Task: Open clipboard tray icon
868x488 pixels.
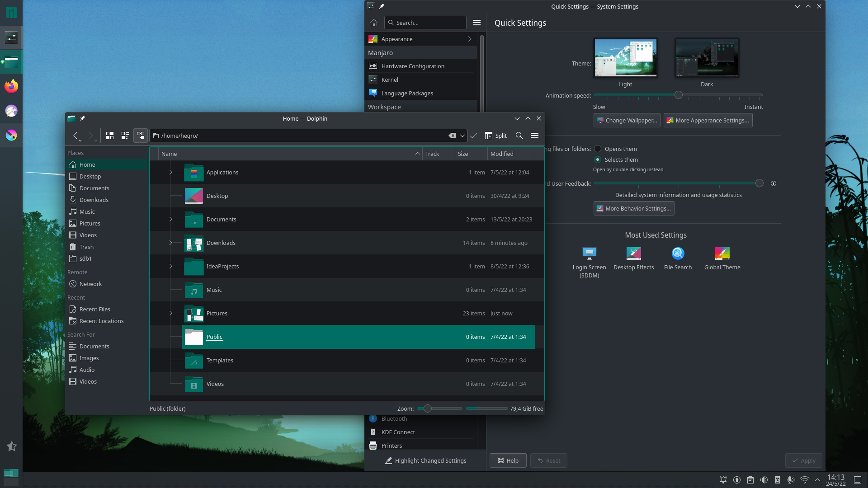Action: tap(750, 480)
